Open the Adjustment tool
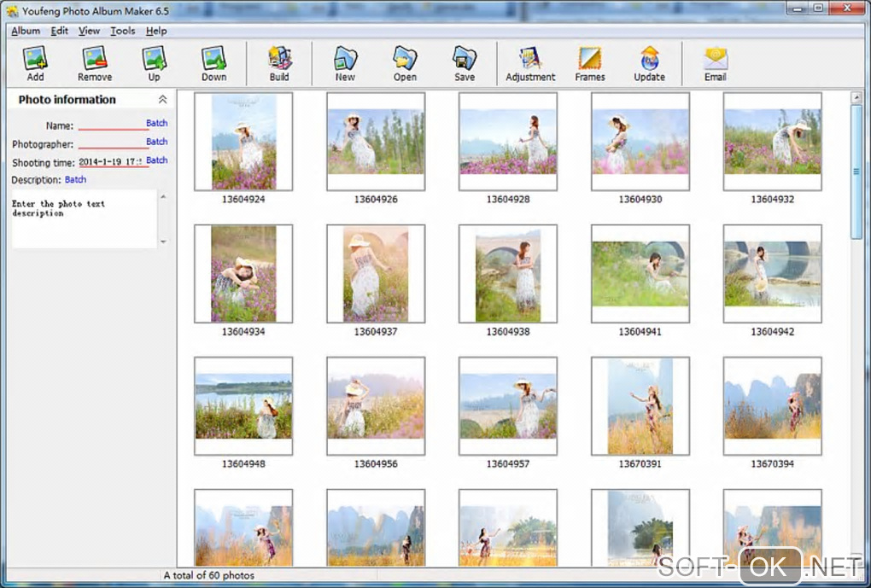 [530, 63]
